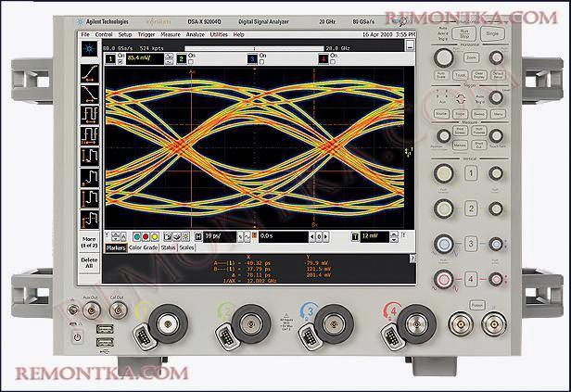The height and width of the screenshot is (392, 571).
Task: Click the question mark help icon on results panel
Action: point(412,258)
